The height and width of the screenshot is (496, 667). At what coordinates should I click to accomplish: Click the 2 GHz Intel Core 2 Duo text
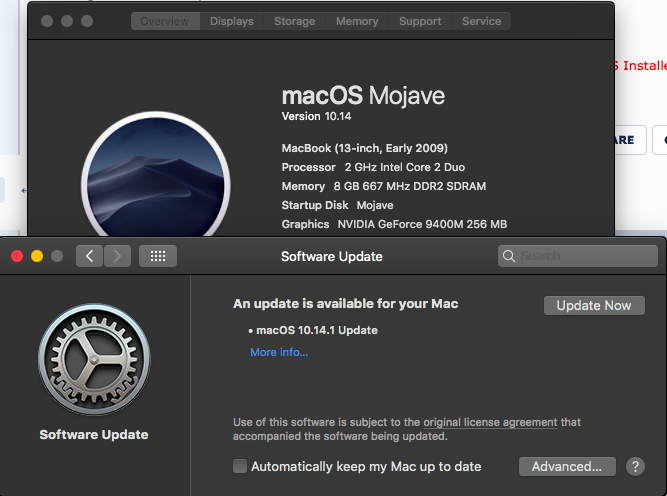pyautogui.click(x=405, y=167)
